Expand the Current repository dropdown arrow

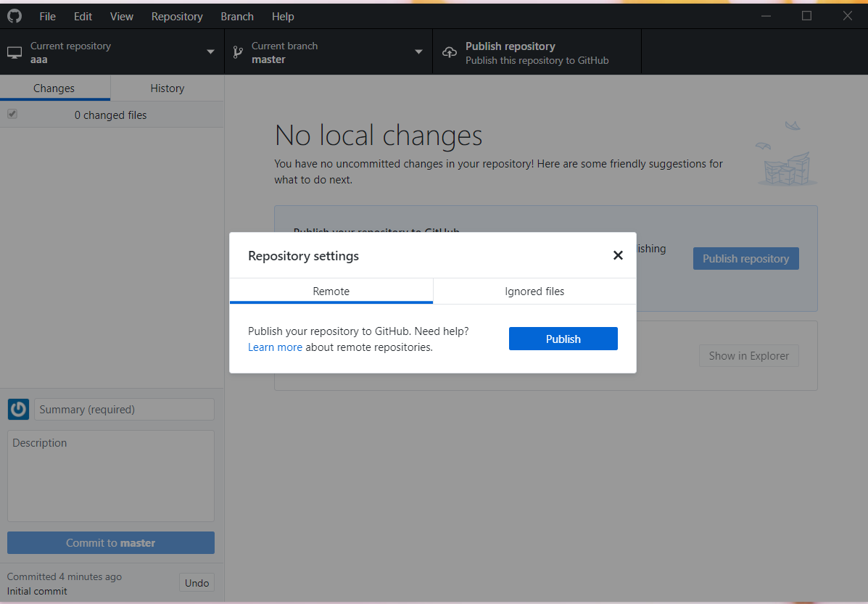[210, 52]
